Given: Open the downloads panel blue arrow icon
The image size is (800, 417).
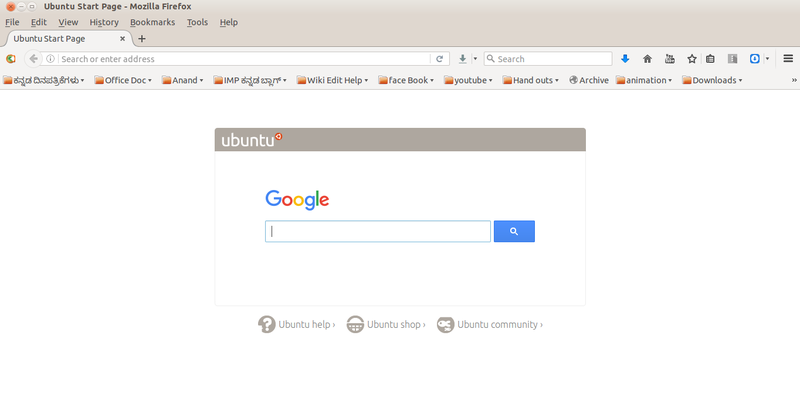Looking at the screenshot, I should point(625,59).
